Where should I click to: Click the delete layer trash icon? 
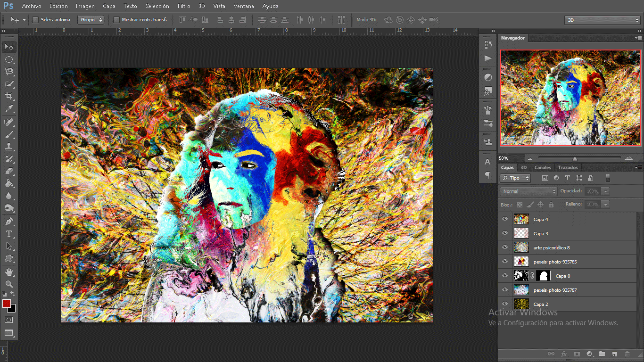[x=627, y=354]
